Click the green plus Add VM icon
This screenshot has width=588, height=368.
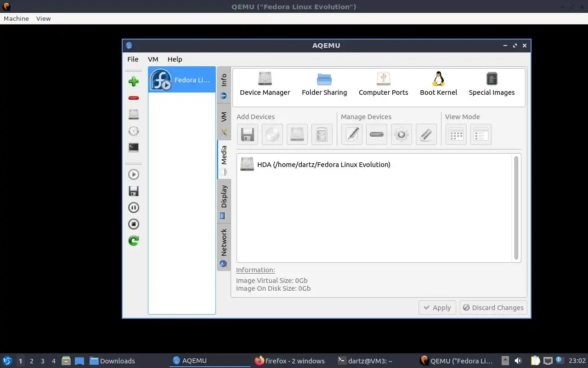[134, 81]
